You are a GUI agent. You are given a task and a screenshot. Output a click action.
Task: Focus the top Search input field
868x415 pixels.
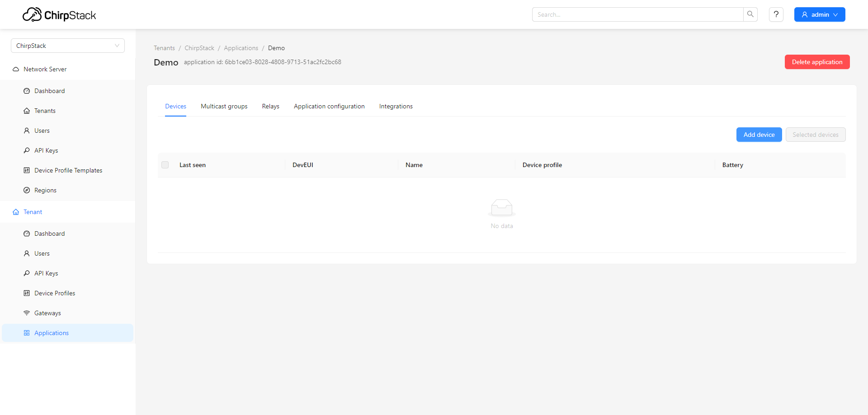point(637,14)
